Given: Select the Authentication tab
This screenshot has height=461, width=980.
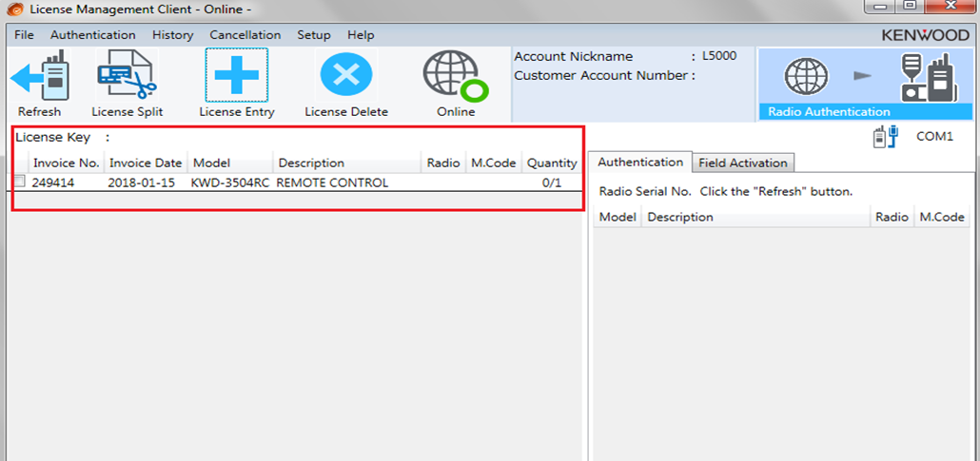Looking at the screenshot, I should [640, 162].
